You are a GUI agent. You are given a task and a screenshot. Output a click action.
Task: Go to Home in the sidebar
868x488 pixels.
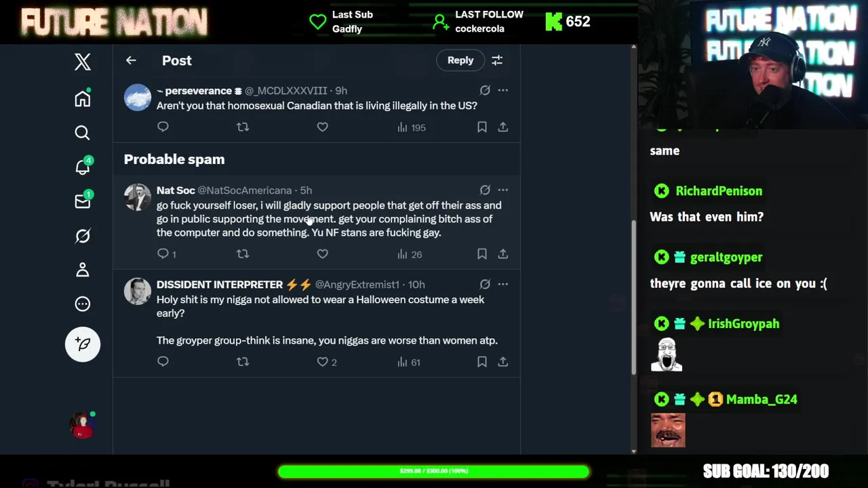[82, 98]
